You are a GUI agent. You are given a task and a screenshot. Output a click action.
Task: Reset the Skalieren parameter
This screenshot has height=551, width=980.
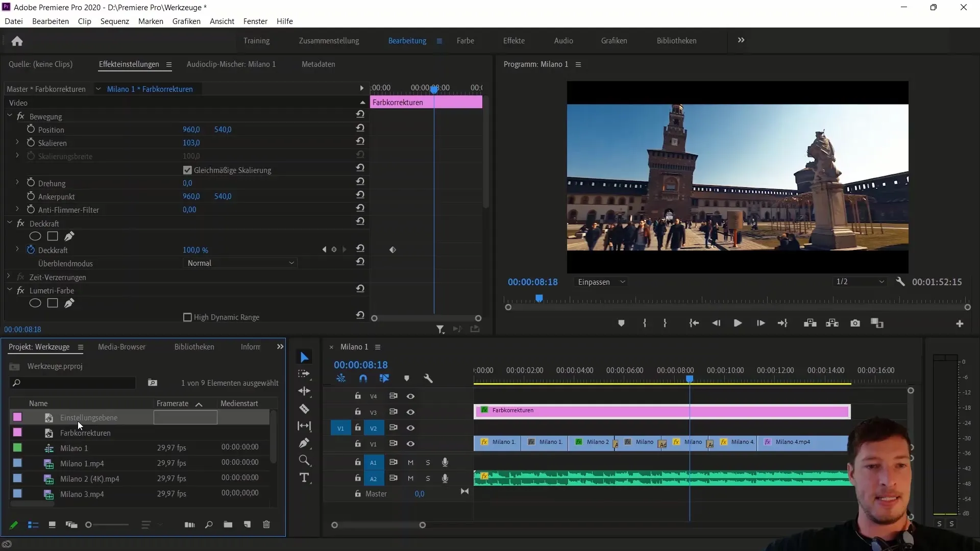[x=360, y=141]
